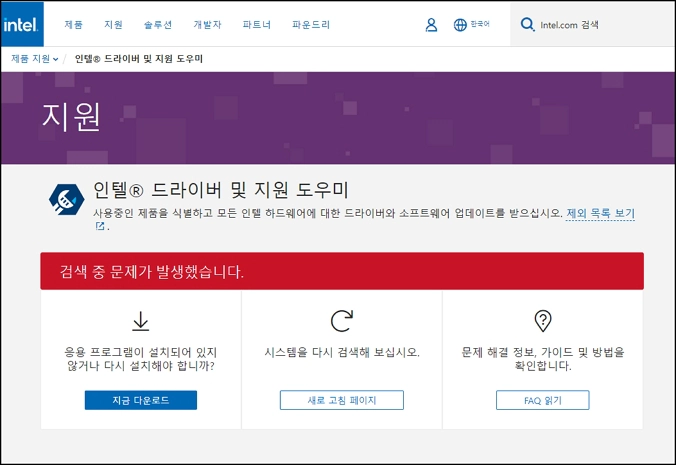The width and height of the screenshot is (676, 465).
Task: Open the user account icon
Action: tap(431, 25)
